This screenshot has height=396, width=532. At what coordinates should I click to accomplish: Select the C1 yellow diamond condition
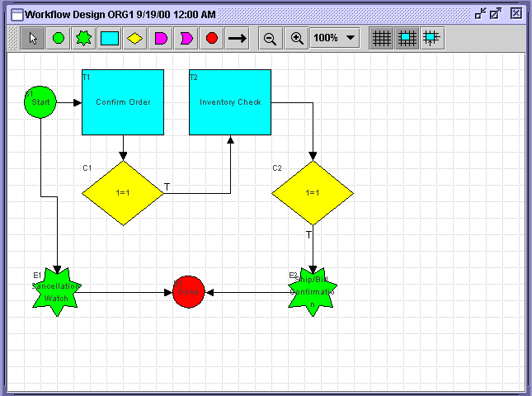pyautogui.click(x=123, y=193)
